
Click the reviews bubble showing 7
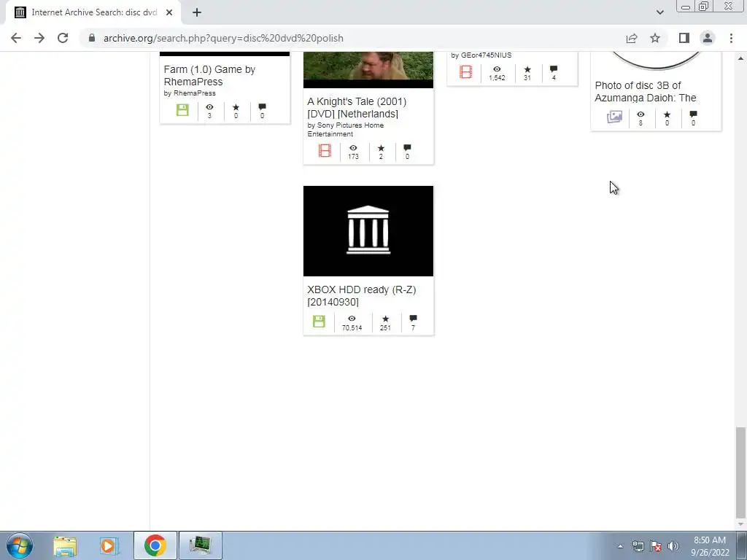(x=413, y=318)
